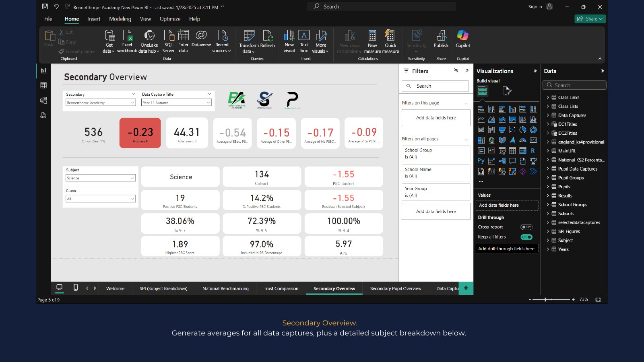Click fit to page button
The image size is (644, 362).
(598, 300)
